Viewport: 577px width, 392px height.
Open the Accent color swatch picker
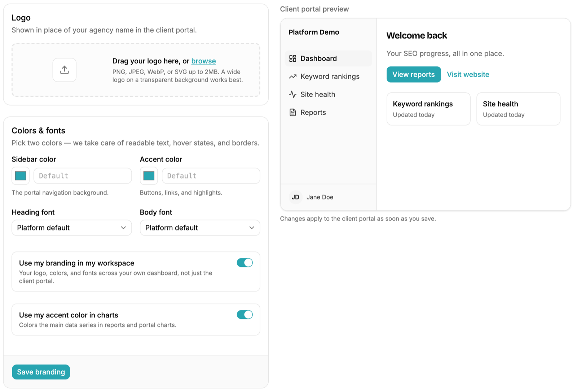[149, 176]
